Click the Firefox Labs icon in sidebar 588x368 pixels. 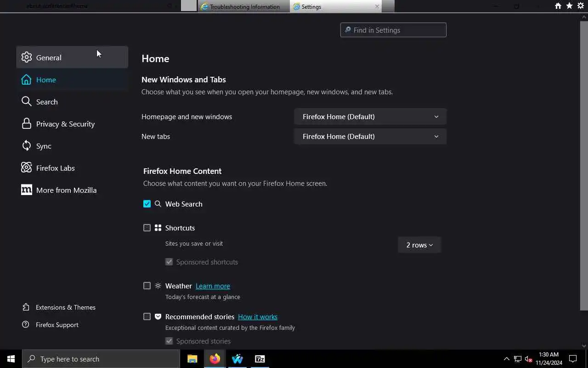point(27,168)
